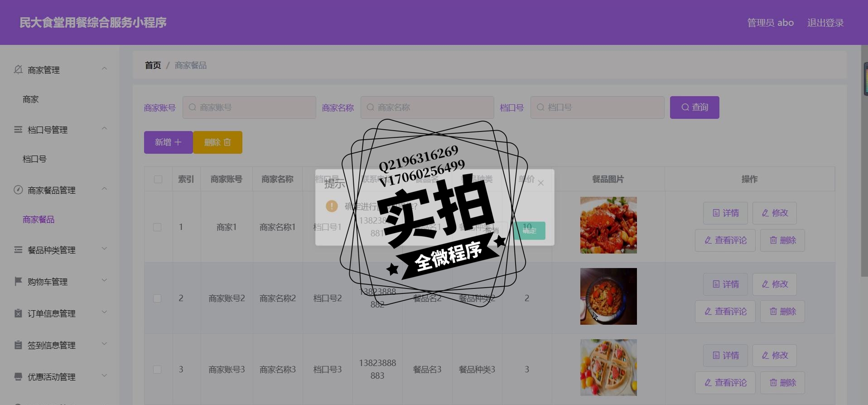Open 详情 for 商家账号2 row

[x=725, y=284]
